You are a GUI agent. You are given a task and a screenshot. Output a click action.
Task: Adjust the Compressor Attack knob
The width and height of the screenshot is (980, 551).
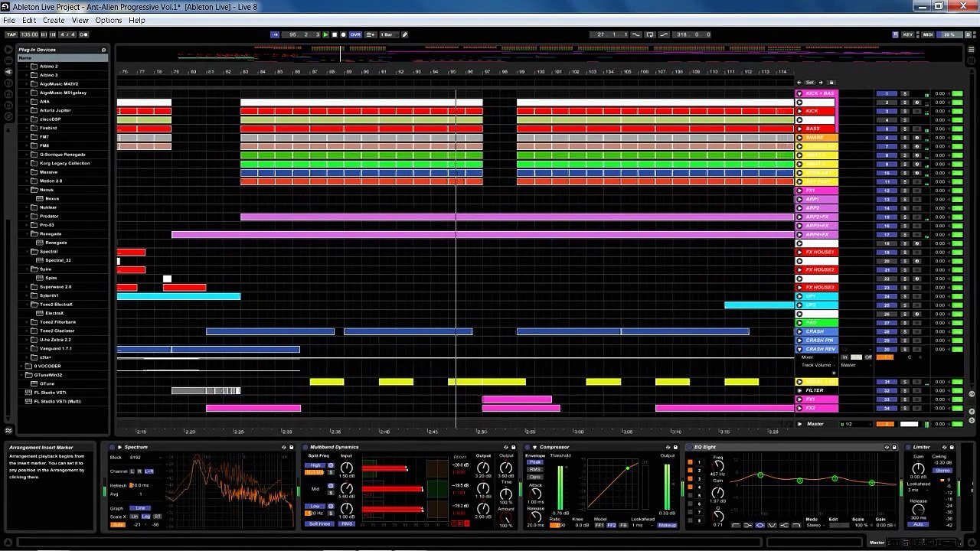point(535,494)
